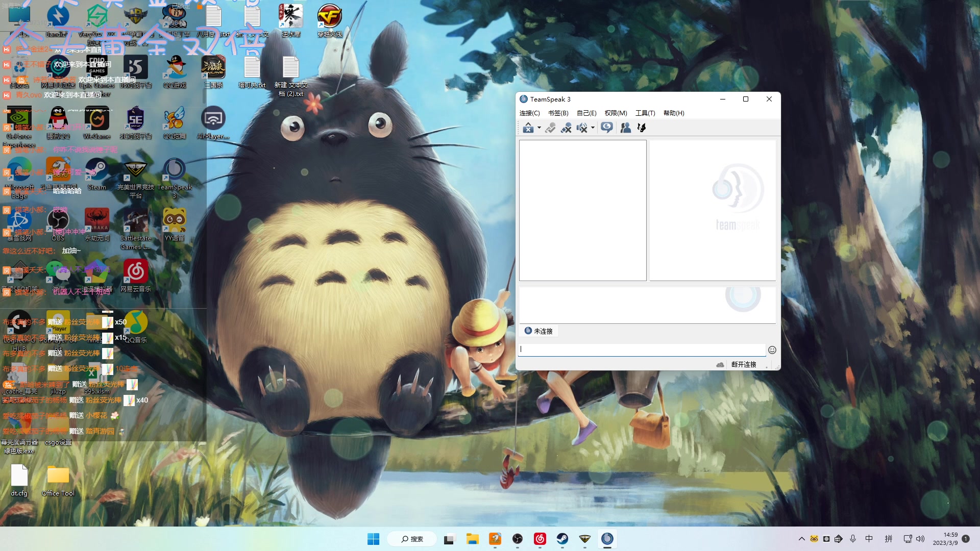Open the dropdown arrow beside the mute speakers icon
Viewport: 980px width, 551px height.
click(x=593, y=128)
